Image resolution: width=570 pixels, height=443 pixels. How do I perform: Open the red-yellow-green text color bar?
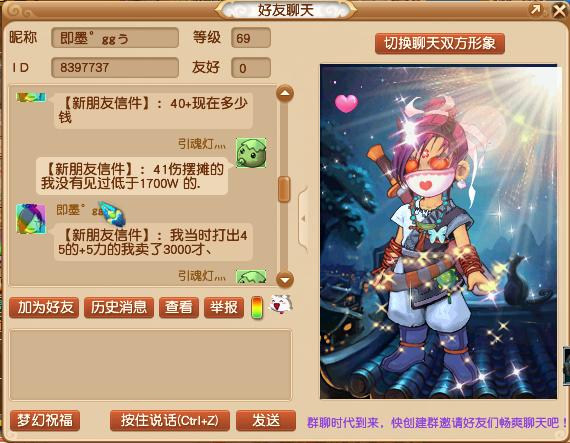tap(257, 308)
